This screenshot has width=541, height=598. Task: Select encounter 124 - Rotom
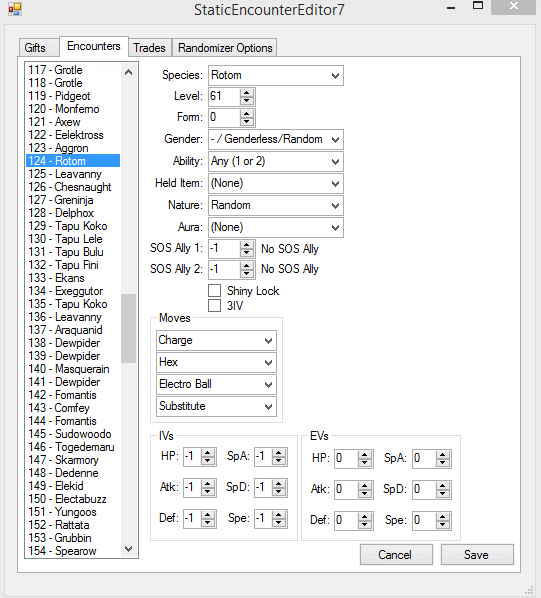click(73, 161)
